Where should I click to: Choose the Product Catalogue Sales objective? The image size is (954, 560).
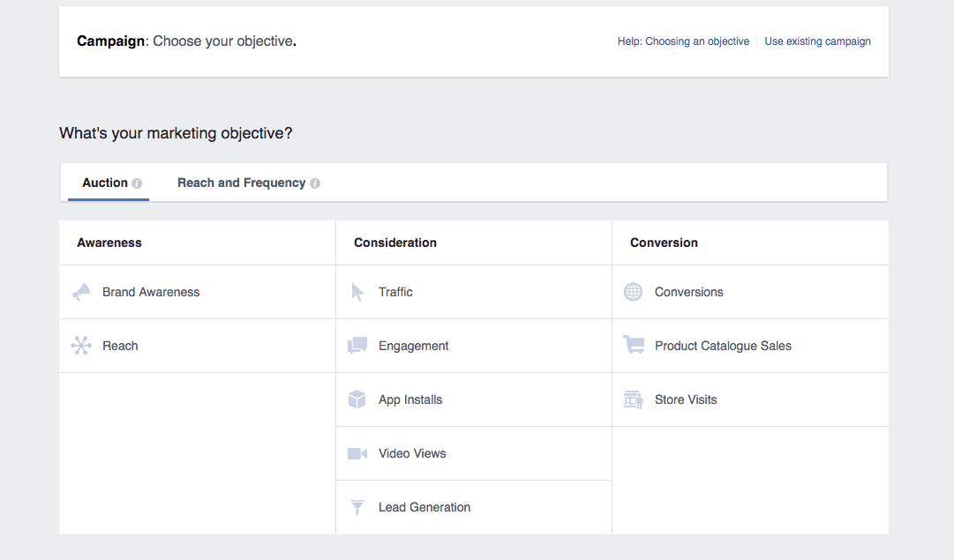pos(750,346)
